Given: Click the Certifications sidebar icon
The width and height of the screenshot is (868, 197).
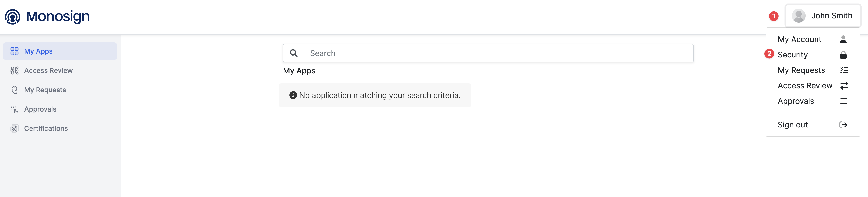Looking at the screenshot, I should point(14,128).
